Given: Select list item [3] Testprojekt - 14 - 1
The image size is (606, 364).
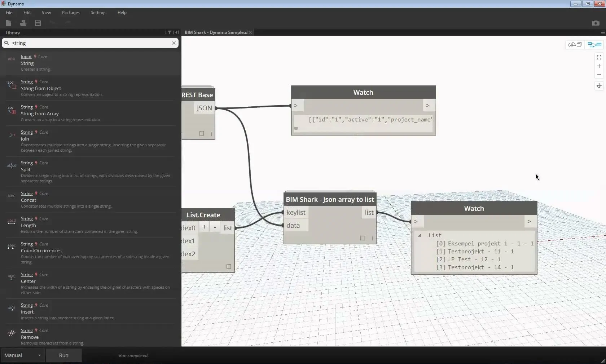Looking at the screenshot, I should 475,267.
